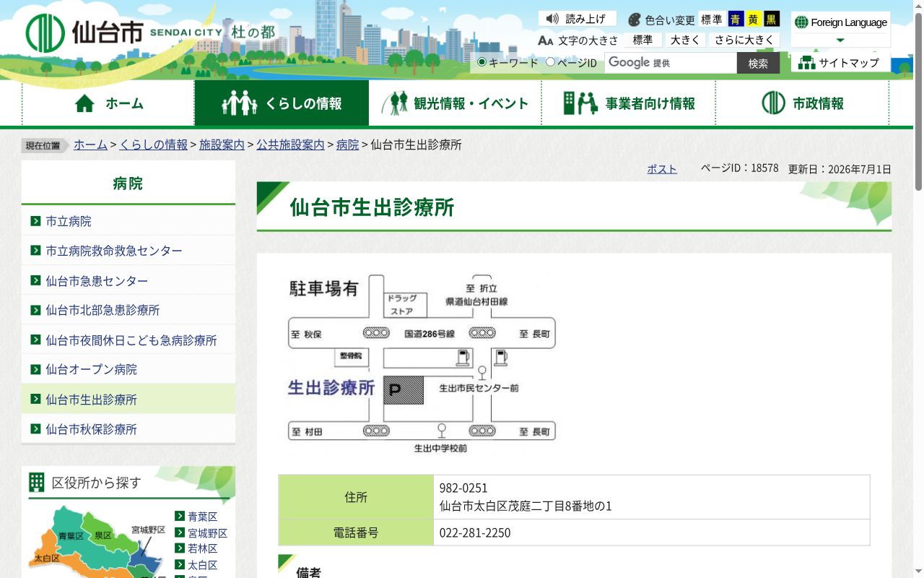Click the family icon in くらしの情報 tab

(240, 103)
